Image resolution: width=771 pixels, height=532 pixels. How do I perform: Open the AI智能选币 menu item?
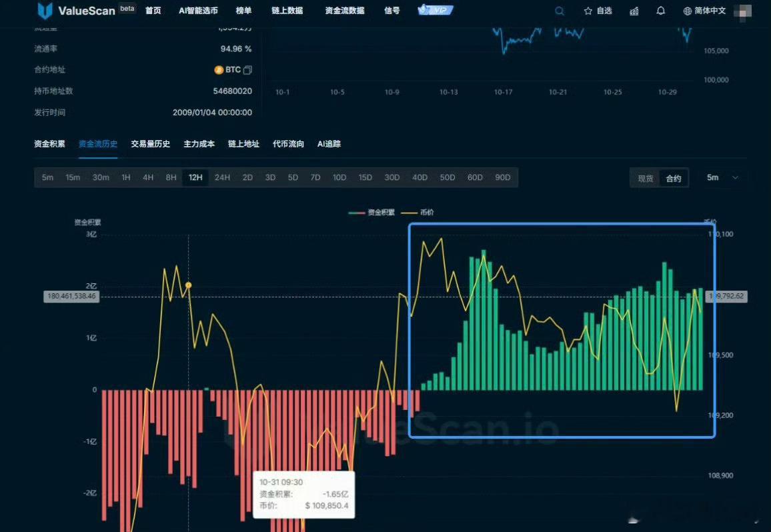click(x=196, y=10)
